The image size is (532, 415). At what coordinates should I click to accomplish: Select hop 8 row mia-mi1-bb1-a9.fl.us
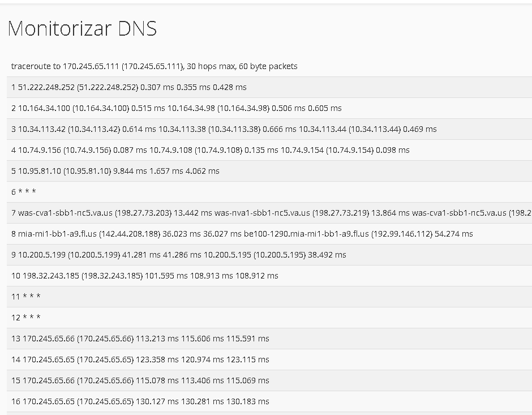click(x=269, y=234)
